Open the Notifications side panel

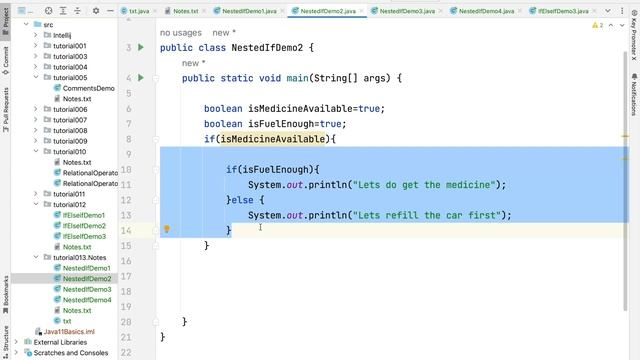coord(634,95)
